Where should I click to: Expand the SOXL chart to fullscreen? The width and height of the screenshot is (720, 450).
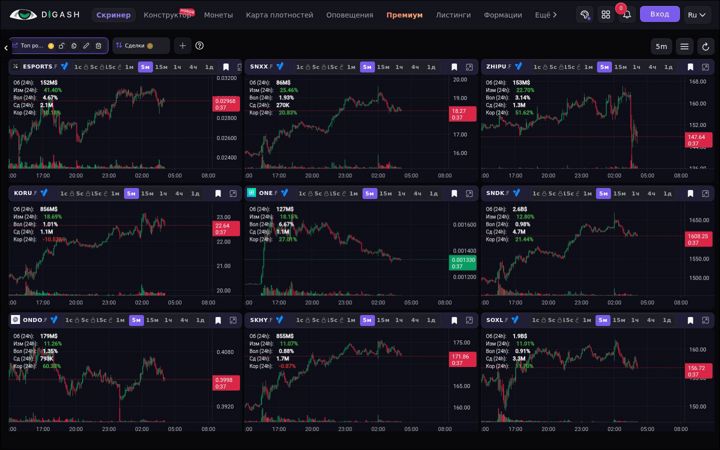point(705,321)
